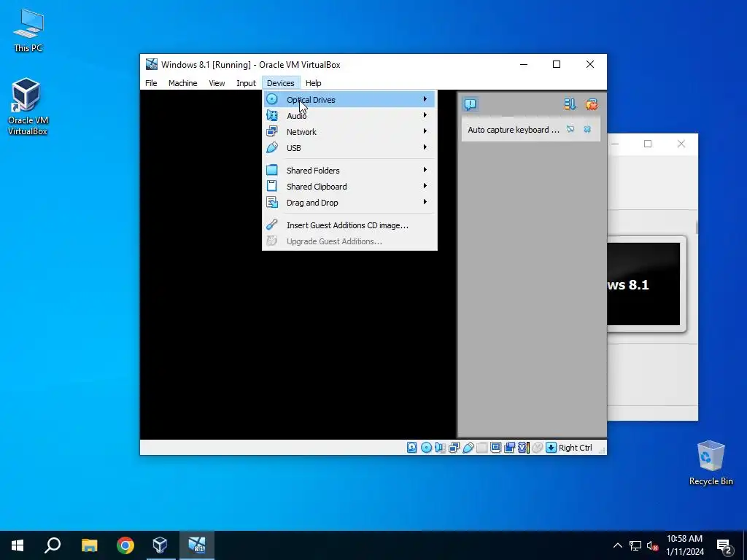Open taskbar search magnifier
The image size is (747, 560).
(x=53, y=545)
